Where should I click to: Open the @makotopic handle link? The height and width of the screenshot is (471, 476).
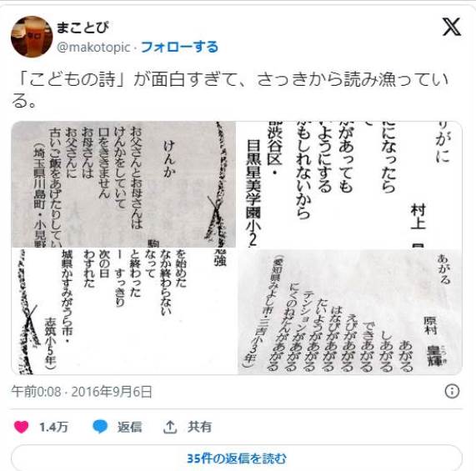point(93,48)
